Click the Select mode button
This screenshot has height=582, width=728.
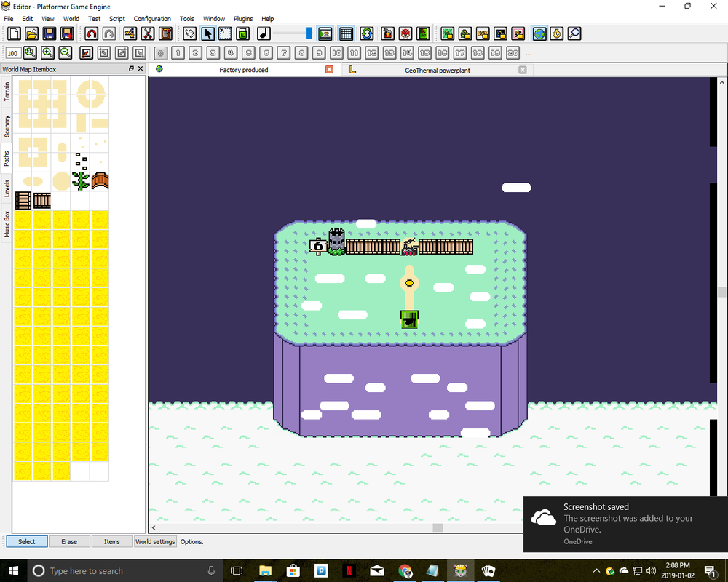26,541
